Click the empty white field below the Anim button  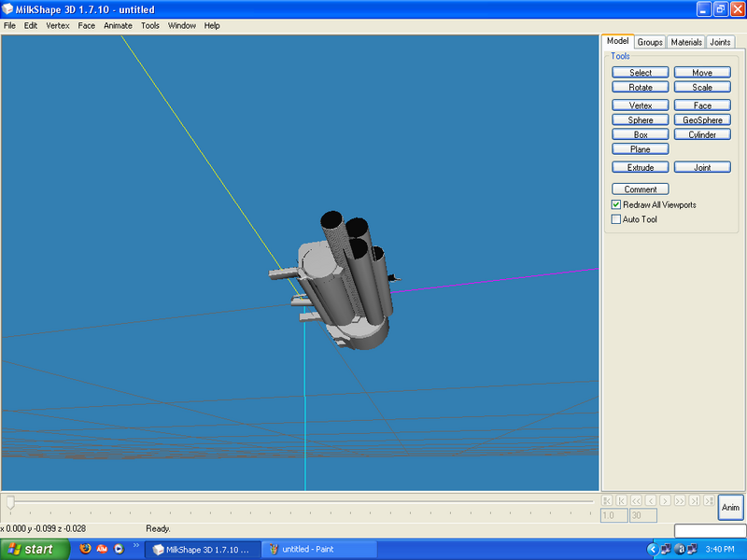pyautogui.click(x=710, y=530)
